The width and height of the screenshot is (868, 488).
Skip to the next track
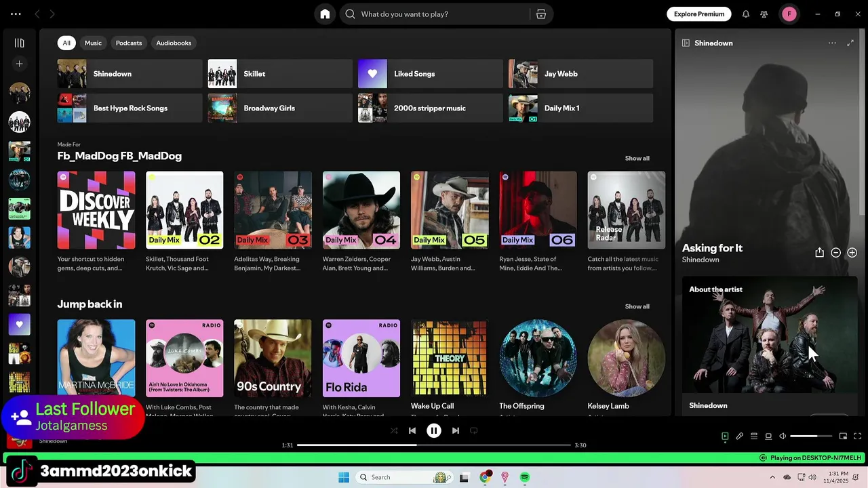point(456,430)
